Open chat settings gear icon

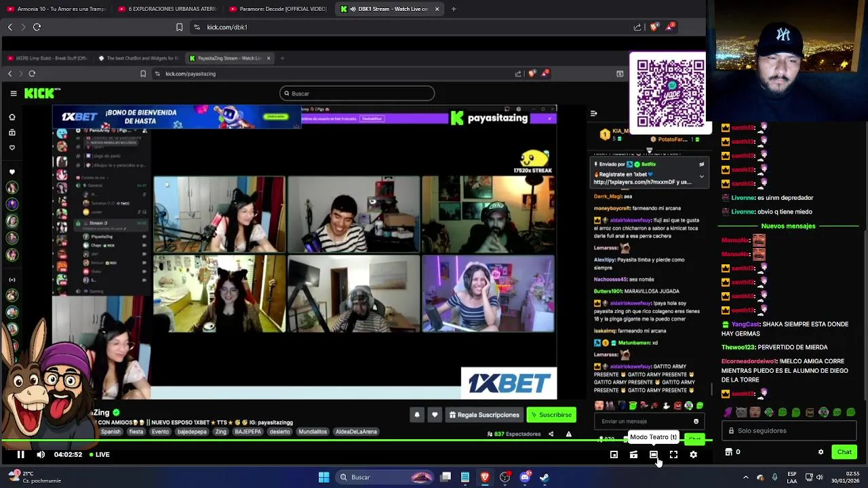pyautogui.click(x=821, y=452)
